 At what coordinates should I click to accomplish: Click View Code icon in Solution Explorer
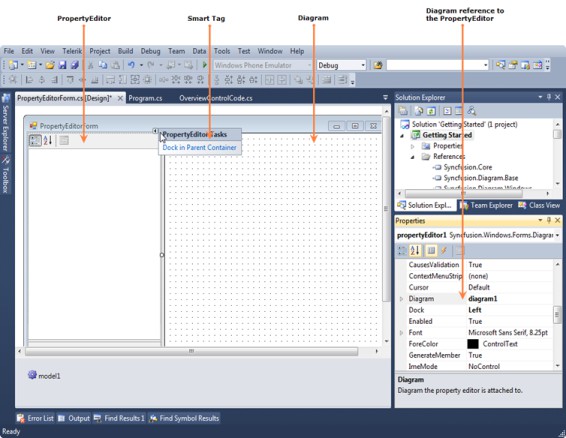pyautogui.click(x=447, y=111)
